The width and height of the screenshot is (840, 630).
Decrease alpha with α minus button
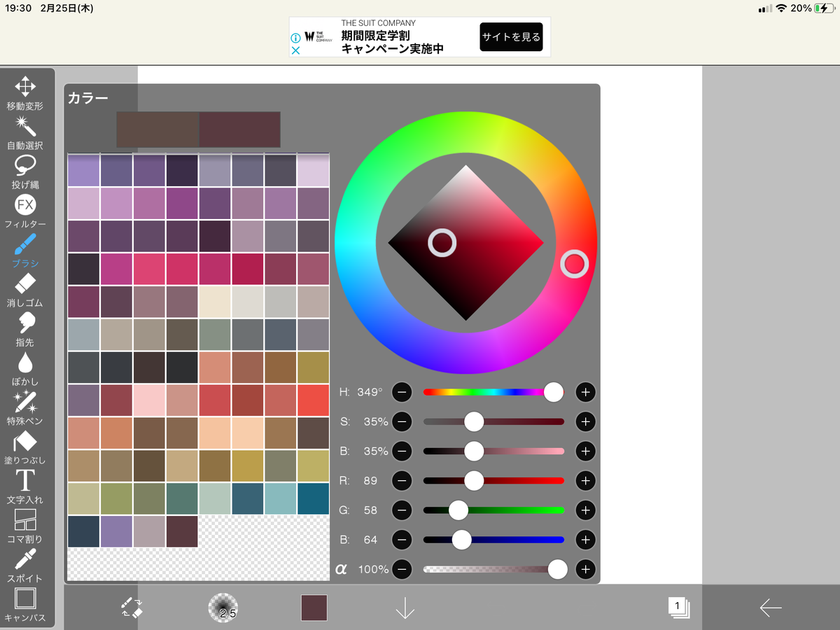[402, 569]
